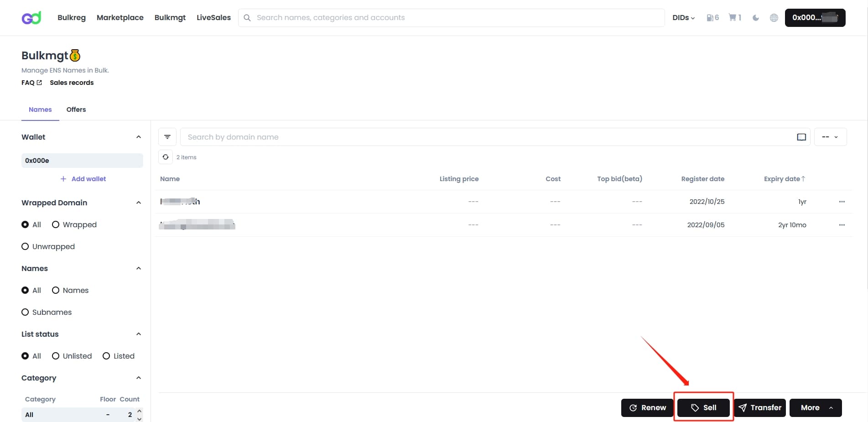Click the search magnifier icon in top bar

point(247,18)
